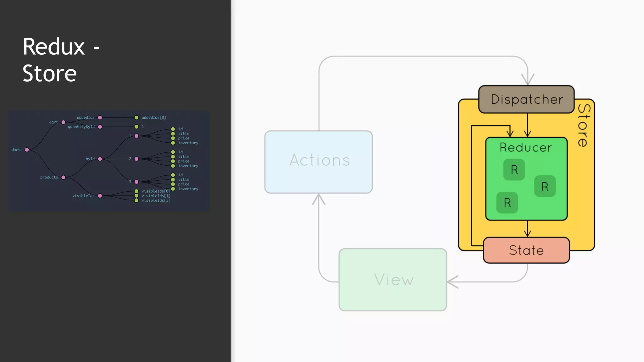Click the quantityById pink node
Screen dimensions: 644x362
pyautogui.click(x=100, y=127)
